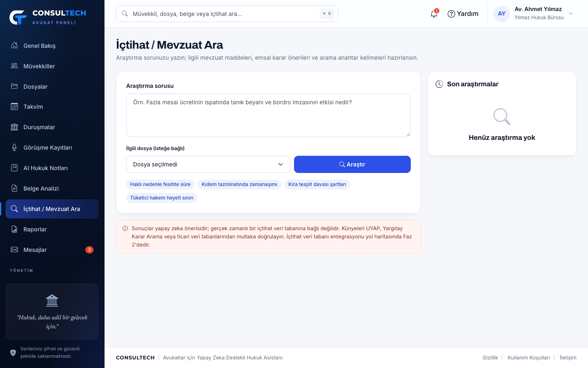Click the Yardım help icon
This screenshot has width=588, height=368.
coord(451,14)
